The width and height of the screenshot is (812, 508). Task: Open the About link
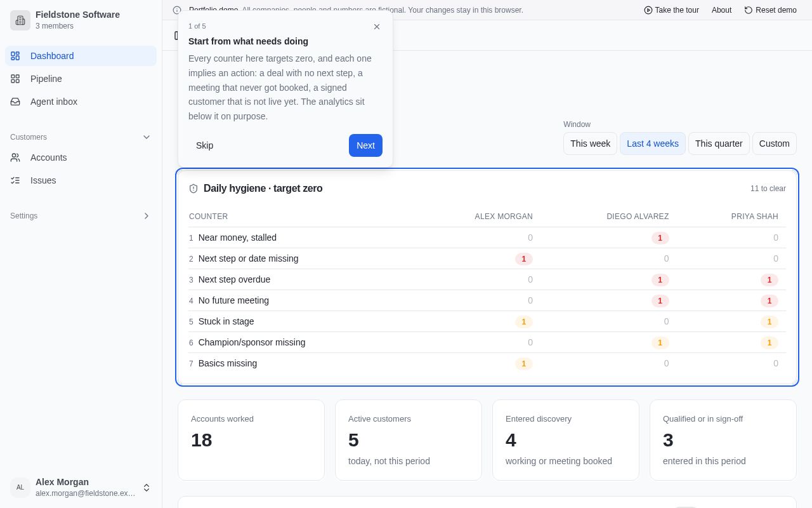[x=721, y=10]
